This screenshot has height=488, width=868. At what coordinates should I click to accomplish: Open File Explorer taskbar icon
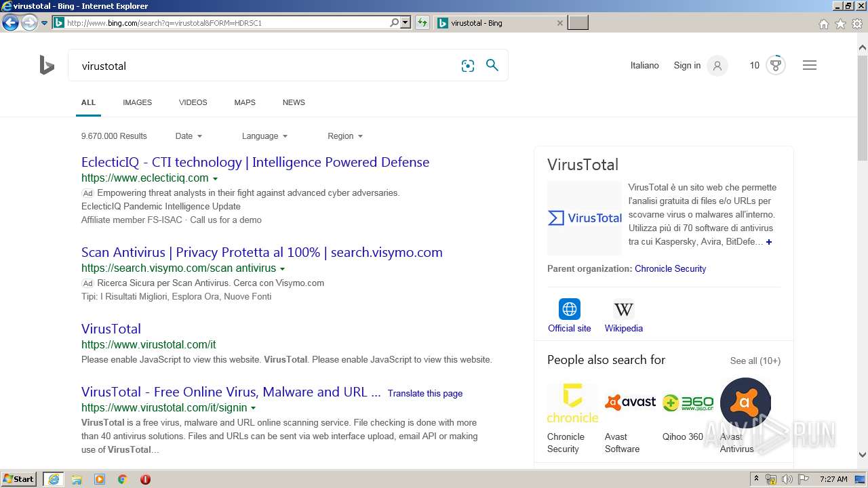[x=77, y=479]
